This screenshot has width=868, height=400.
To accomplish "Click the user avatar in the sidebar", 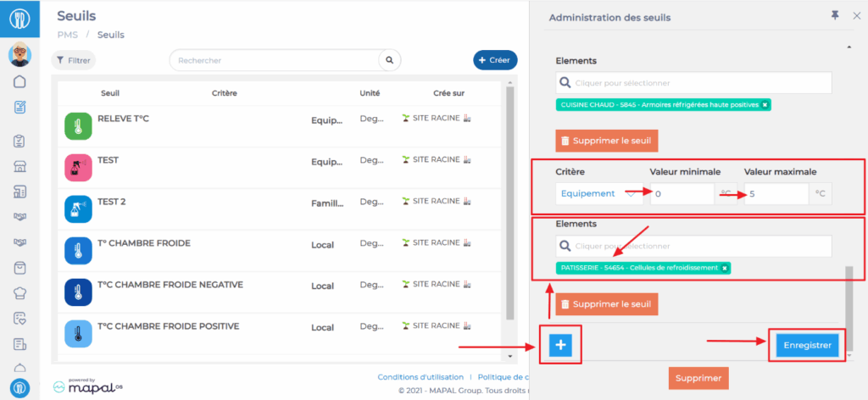I will tap(19, 55).
